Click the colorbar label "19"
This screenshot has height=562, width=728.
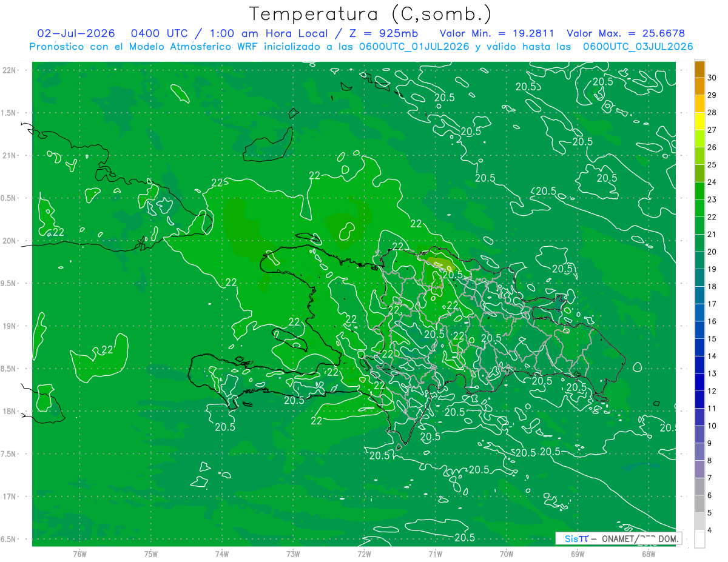click(x=712, y=269)
